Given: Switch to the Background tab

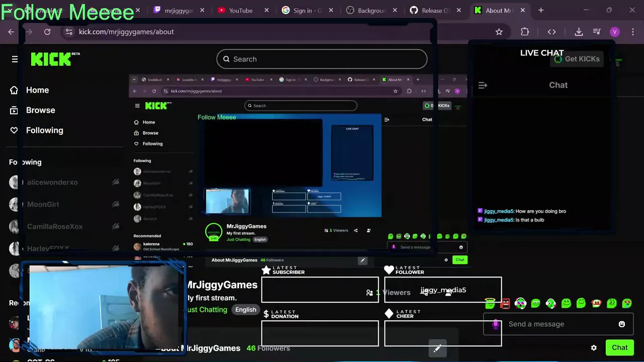Looking at the screenshot, I should 371,10.
